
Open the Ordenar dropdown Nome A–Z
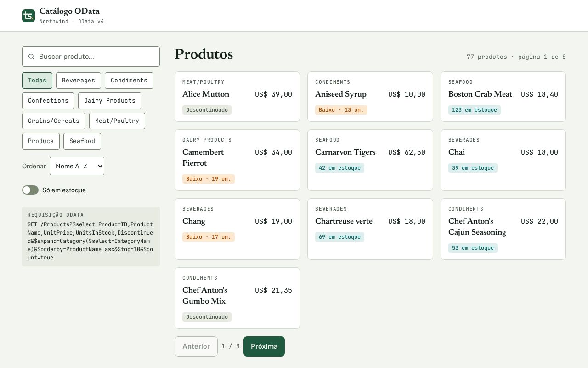[77, 166]
